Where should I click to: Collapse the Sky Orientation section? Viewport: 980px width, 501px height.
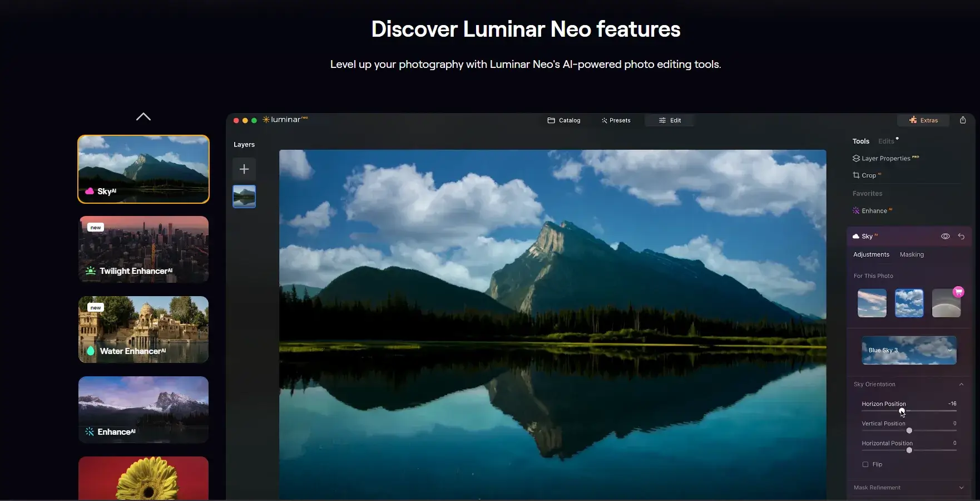[x=961, y=385]
